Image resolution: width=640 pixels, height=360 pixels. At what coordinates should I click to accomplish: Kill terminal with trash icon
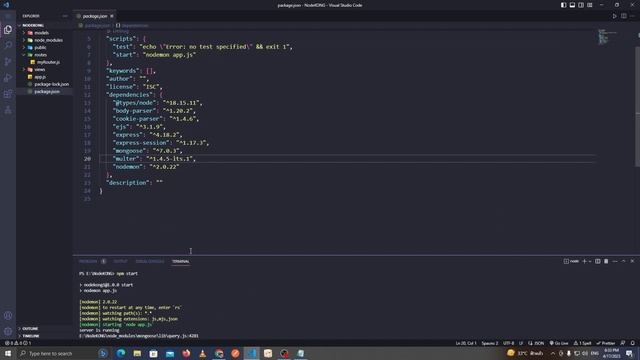(606, 261)
